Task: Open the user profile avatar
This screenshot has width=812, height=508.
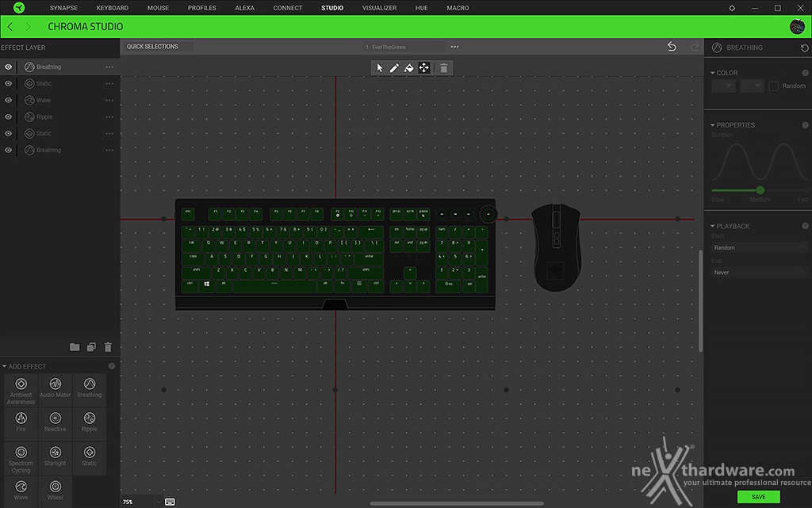Action: click(797, 26)
